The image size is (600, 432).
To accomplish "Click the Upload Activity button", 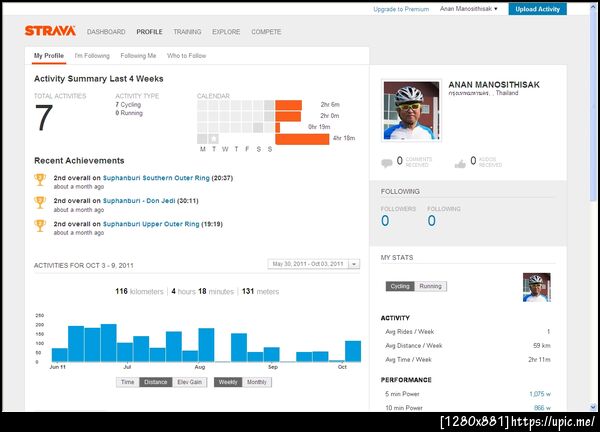I will point(537,9).
